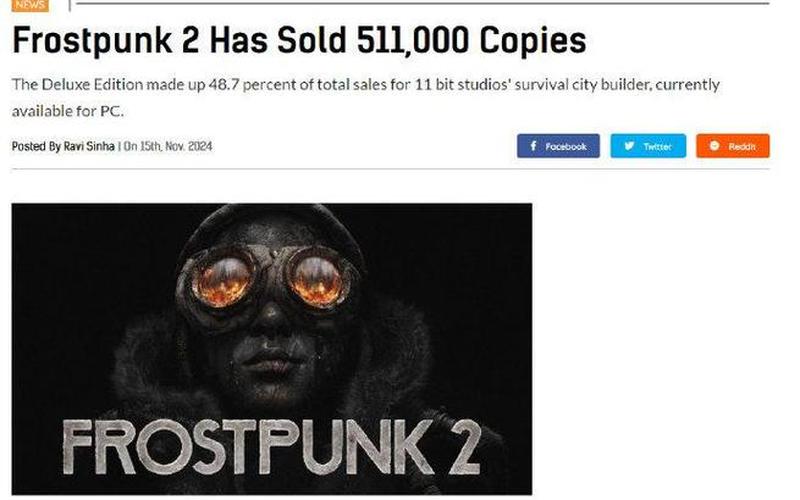This screenshot has width=800, height=500.
Task: Click the Reddit alien icon
Action: (x=714, y=146)
